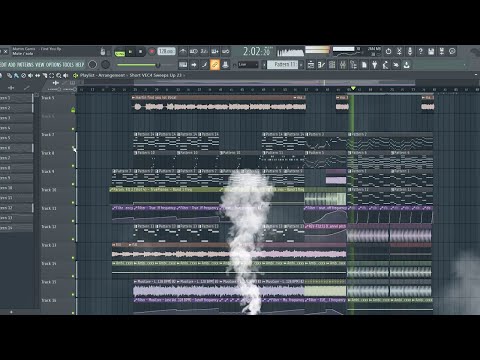Open the channel rack icon
The image size is (480, 360).
(x=332, y=65)
